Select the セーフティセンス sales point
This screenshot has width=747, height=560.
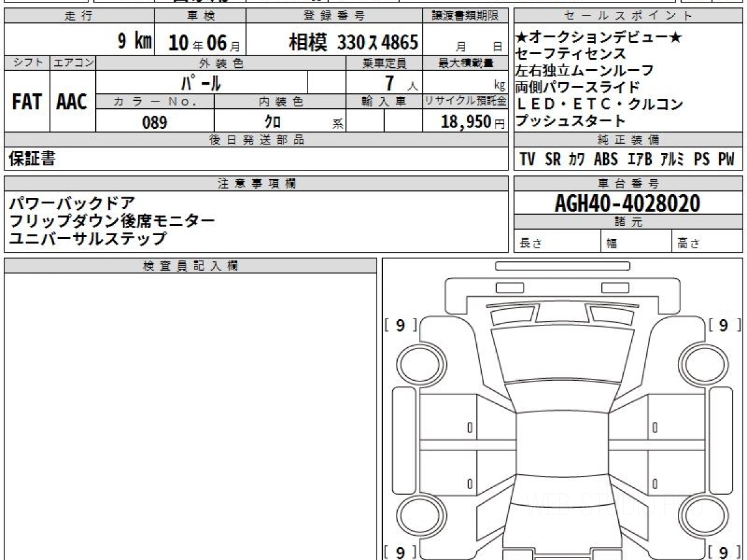coord(570,54)
